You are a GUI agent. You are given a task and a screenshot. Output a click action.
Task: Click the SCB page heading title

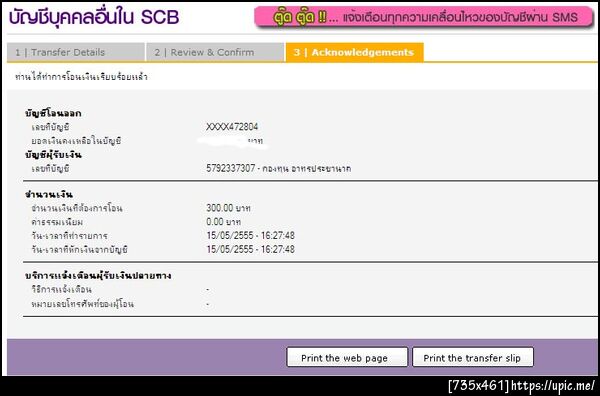click(x=94, y=17)
